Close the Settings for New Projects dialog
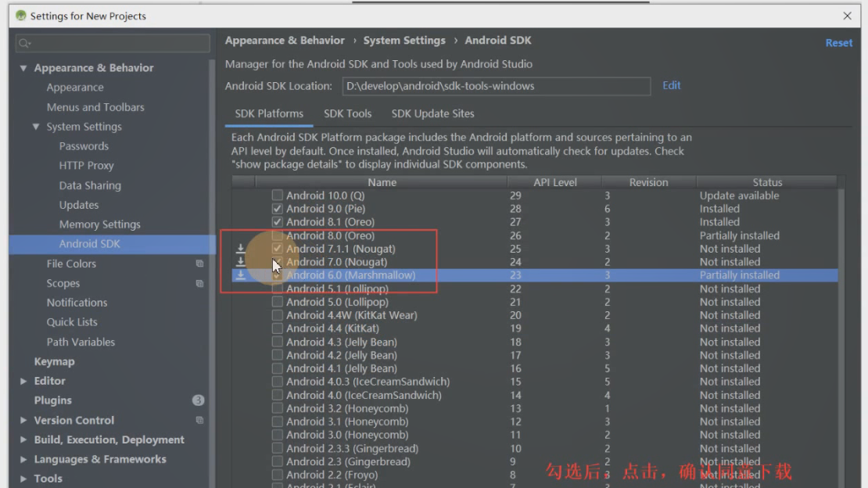The width and height of the screenshot is (868, 488). coord(847,16)
